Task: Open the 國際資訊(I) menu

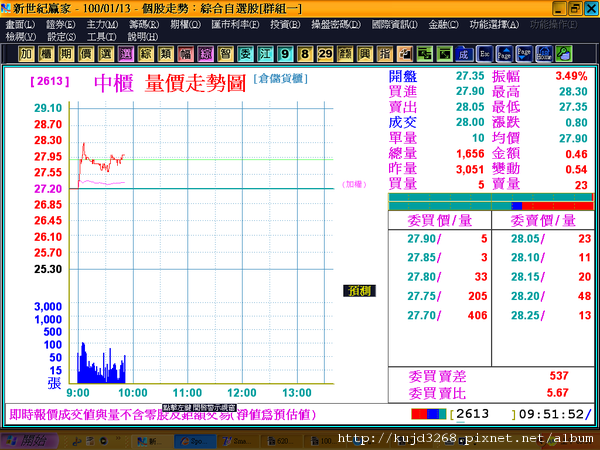Action: (395, 24)
